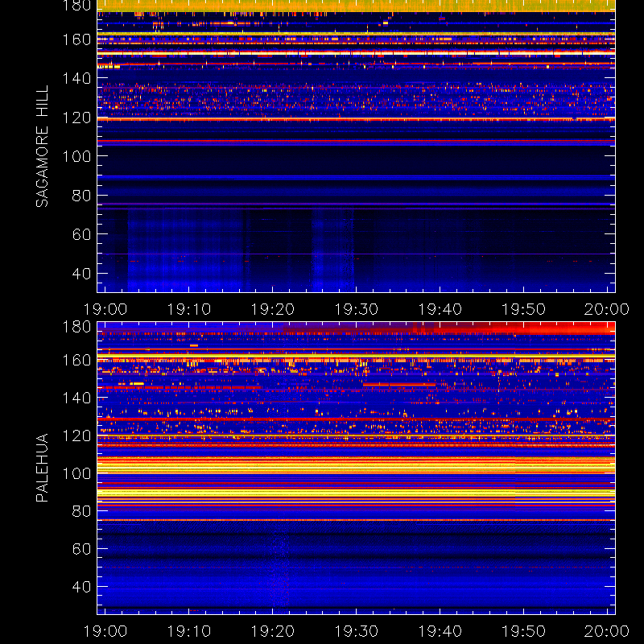The height and width of the screenshot is (644, 644).
Task: Click the 19:30 time label under Sagamore Hill plot
Action: 356,309
